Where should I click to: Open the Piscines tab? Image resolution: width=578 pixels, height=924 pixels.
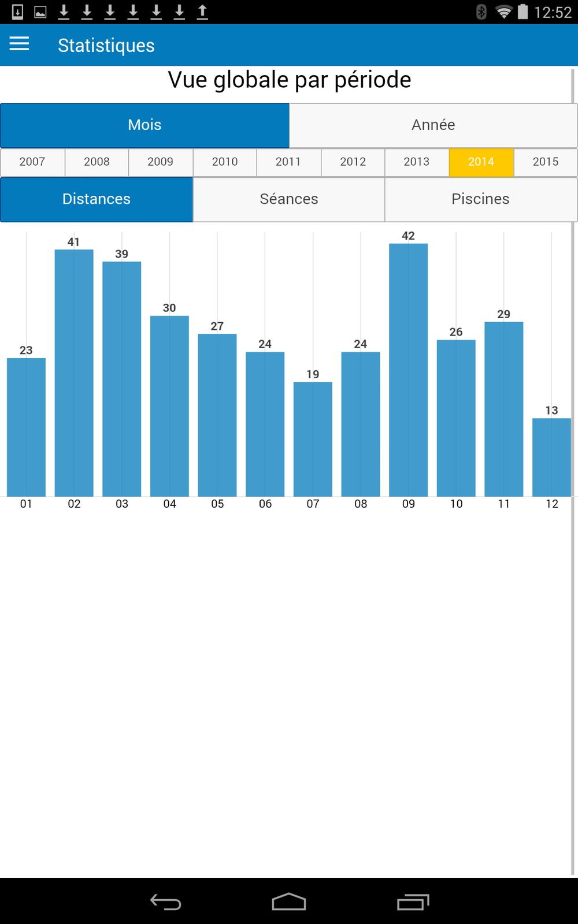(x=480, y=199)
